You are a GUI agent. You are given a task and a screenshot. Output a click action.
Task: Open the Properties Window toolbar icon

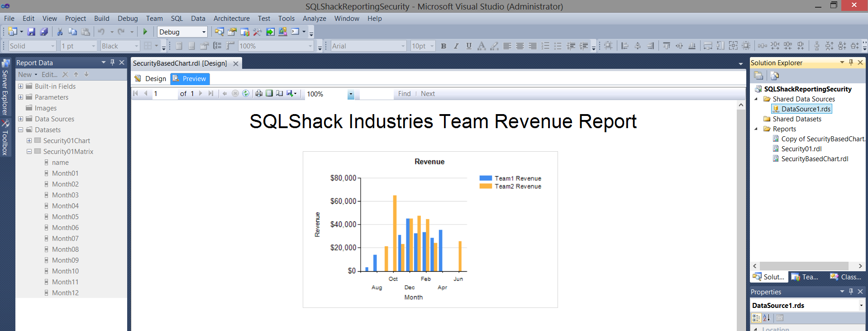point(232,32)
